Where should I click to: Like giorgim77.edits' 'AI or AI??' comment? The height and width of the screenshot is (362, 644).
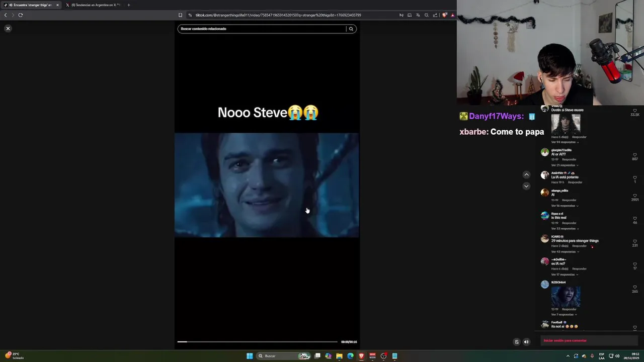tap(635, 155)
